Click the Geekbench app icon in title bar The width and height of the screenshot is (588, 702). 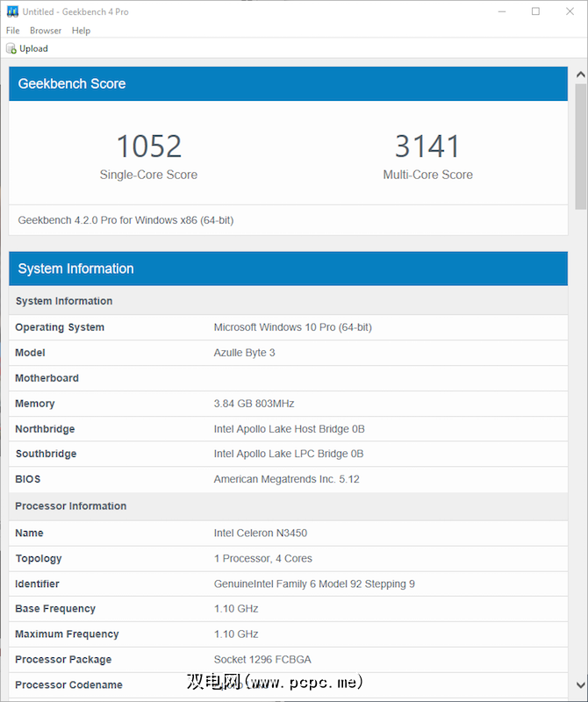tap(12, 11)
